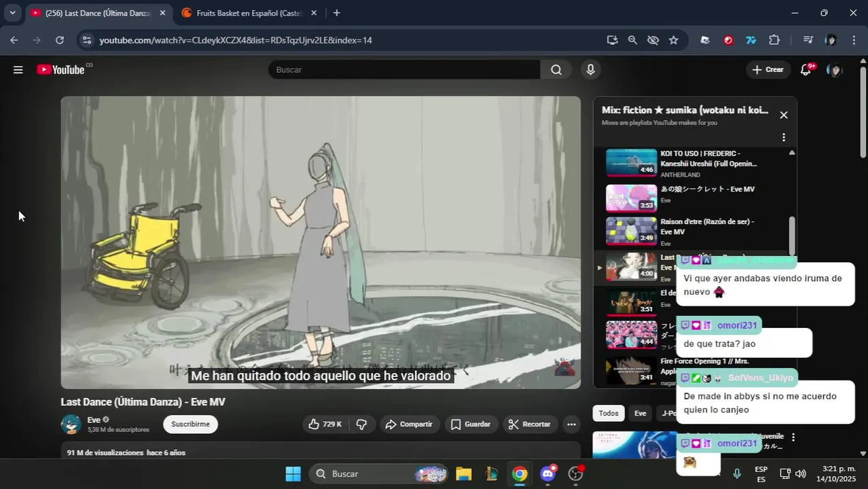Play あの娘シークレット Eve MV thumbnail
The height and width of the screenshot is (489, 868).
click(632, 198)
